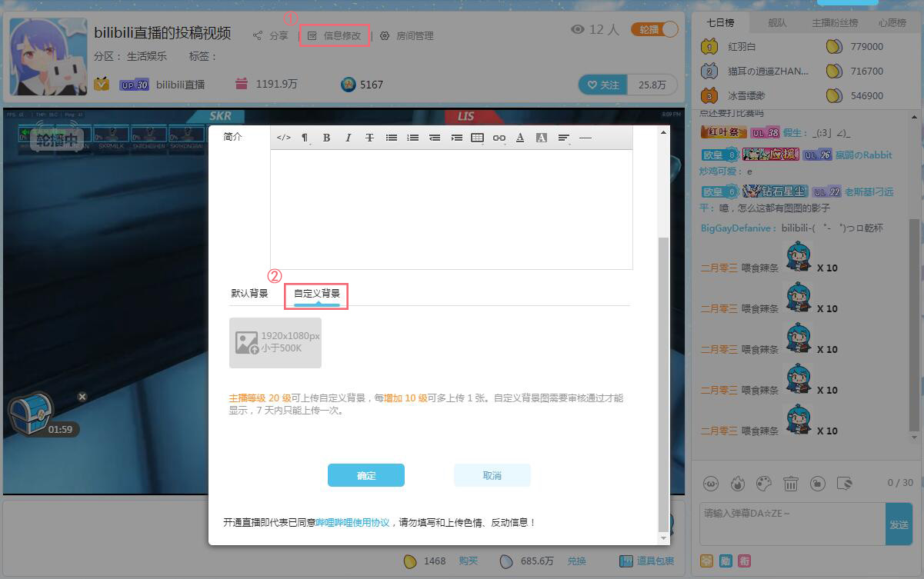Screen dimensions: 924x579
Task: Click the flame hot-words icon
Action: pyautogui.click(x=737, y=484)
